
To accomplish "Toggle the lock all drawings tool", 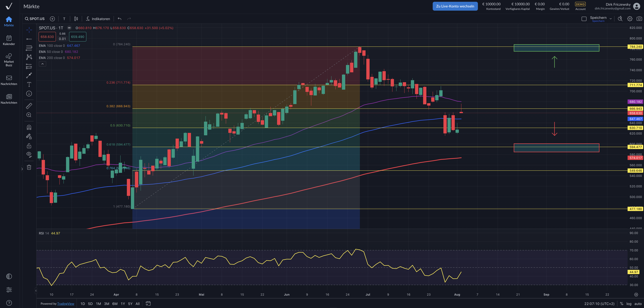I will pos(29,146).
